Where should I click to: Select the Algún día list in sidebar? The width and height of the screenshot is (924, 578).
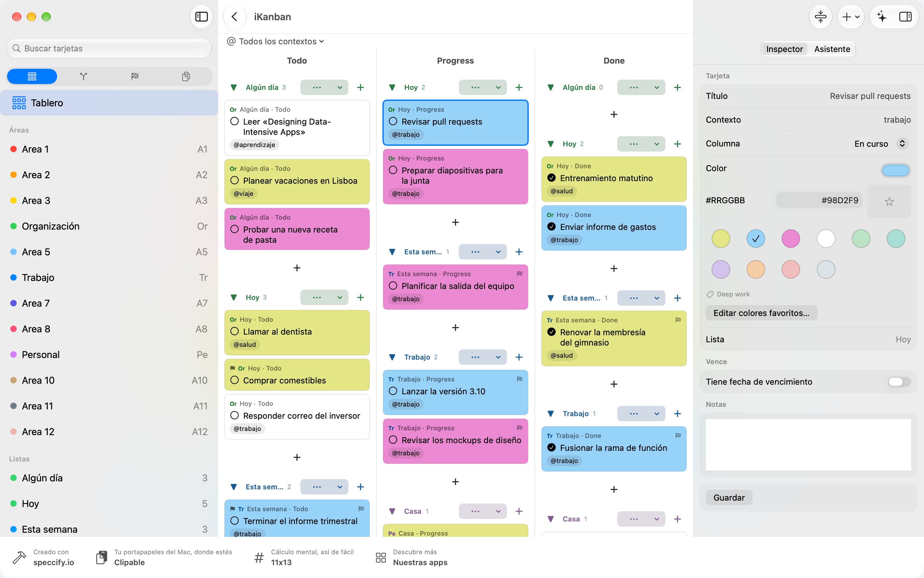(x=109, y=478)
